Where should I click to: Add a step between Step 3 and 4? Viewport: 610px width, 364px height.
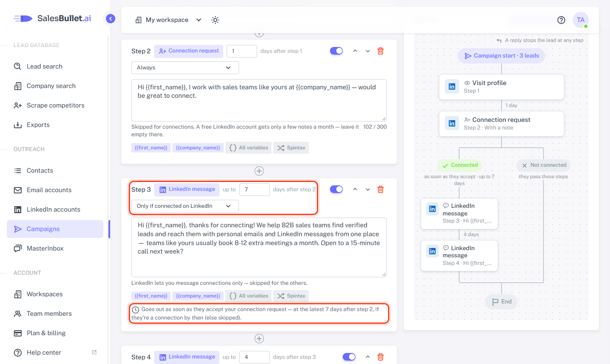(259, 339)
